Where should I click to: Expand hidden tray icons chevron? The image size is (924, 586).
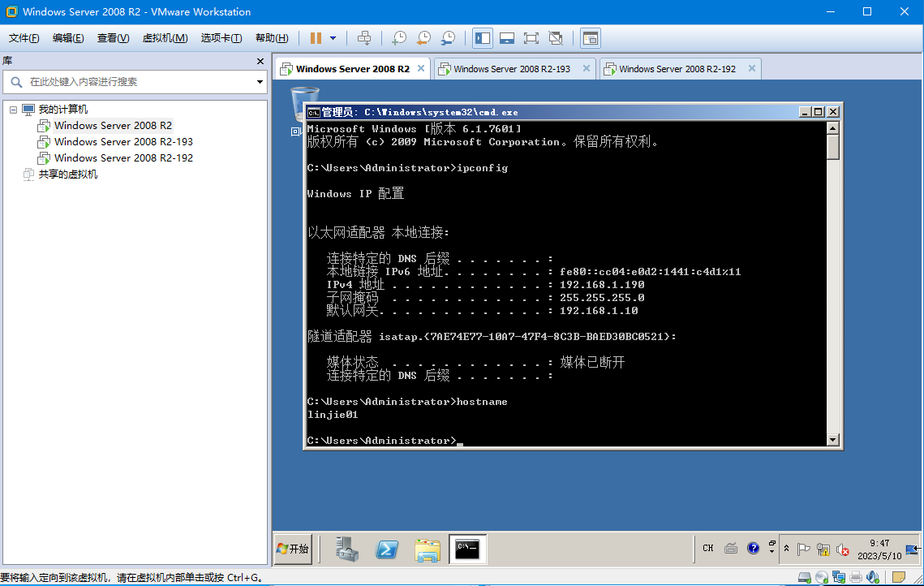click(786, 549)
